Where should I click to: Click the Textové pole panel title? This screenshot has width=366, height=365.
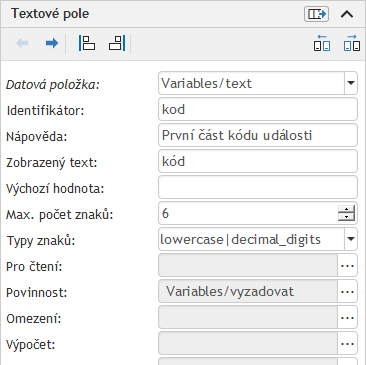50,14
